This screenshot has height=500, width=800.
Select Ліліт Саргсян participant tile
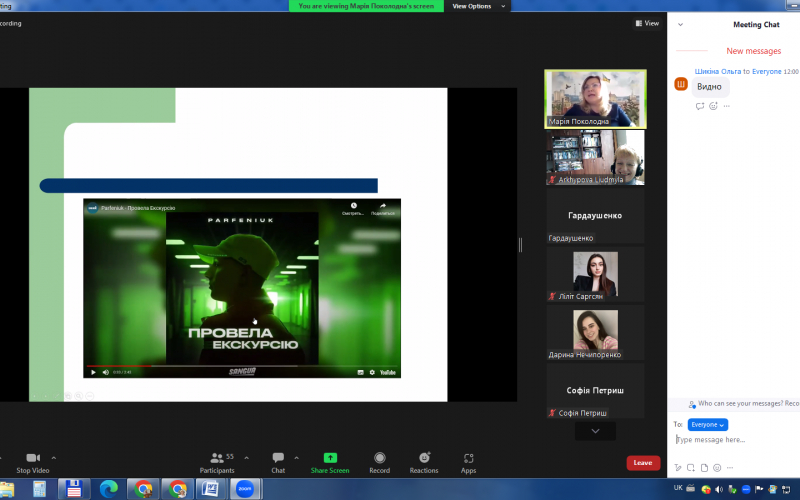pyautogui.click(x=595, y=274)
